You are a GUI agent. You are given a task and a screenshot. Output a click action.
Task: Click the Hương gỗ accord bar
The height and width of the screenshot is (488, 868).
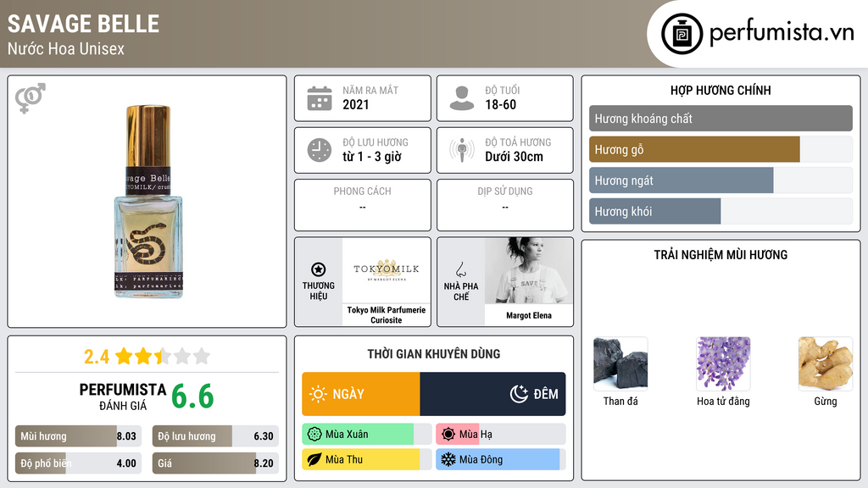pos(721,149)
